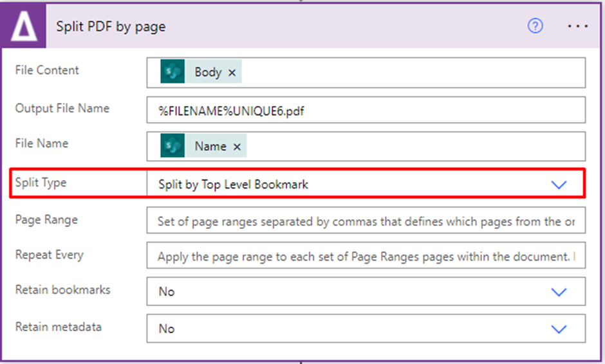
Task: Click into the Repeat Every field
Action: click(366, 257)
